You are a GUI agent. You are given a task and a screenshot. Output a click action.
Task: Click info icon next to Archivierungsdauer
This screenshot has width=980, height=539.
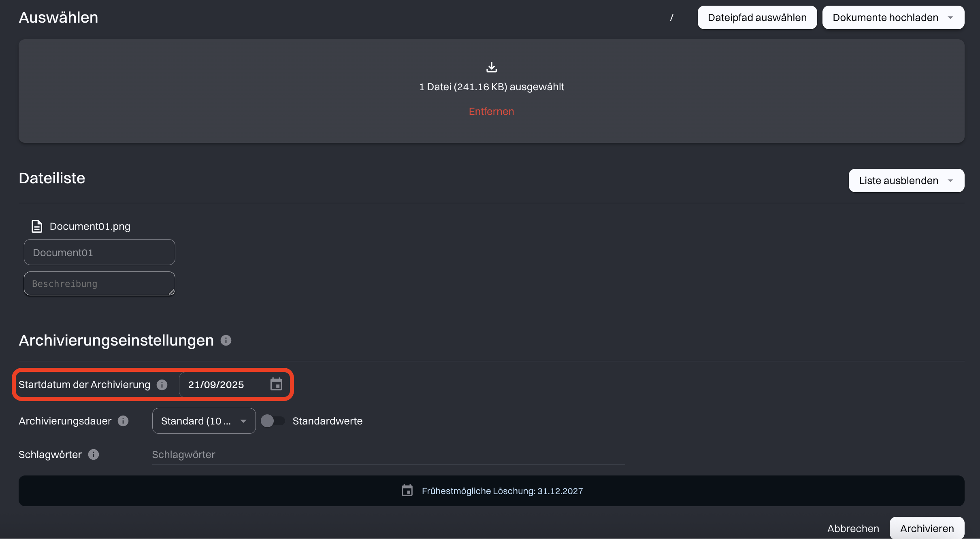(x=123, y=421)
